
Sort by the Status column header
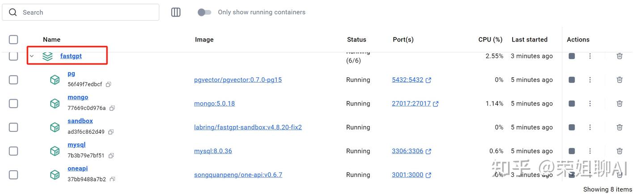coord(356,39)
